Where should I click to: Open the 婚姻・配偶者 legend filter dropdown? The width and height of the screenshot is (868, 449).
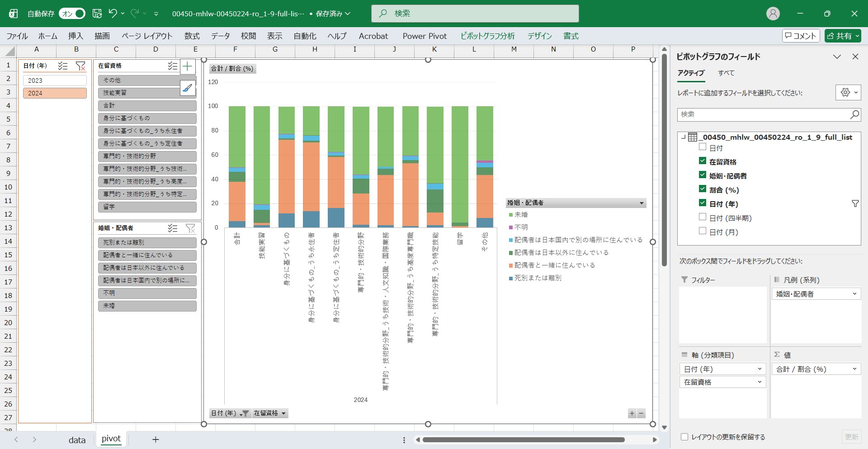[x=641, y=203]
